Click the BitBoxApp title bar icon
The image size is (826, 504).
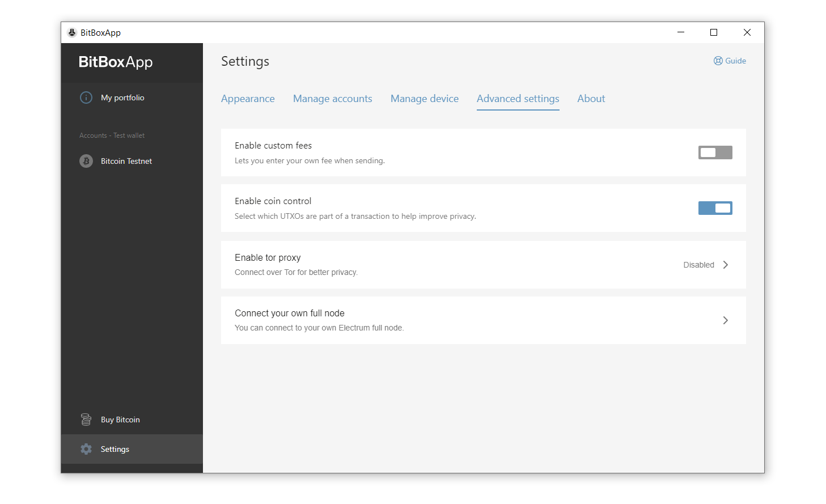72,32
